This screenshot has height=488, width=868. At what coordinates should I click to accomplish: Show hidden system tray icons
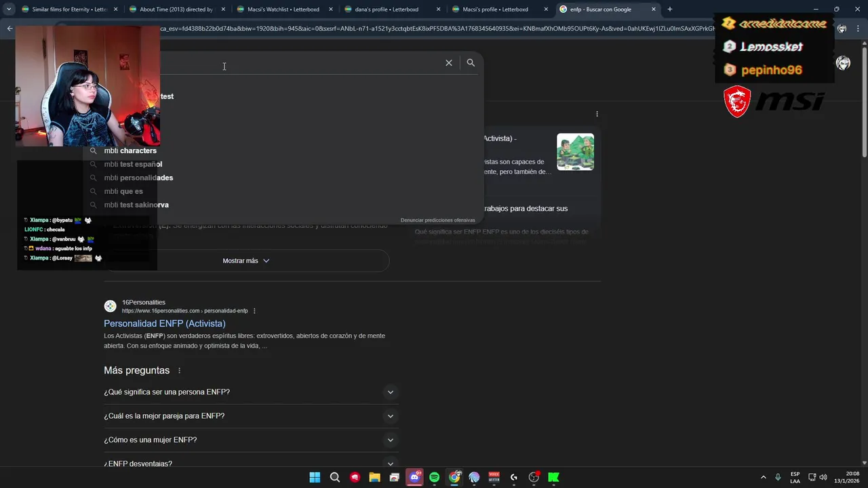pos(763,477)
